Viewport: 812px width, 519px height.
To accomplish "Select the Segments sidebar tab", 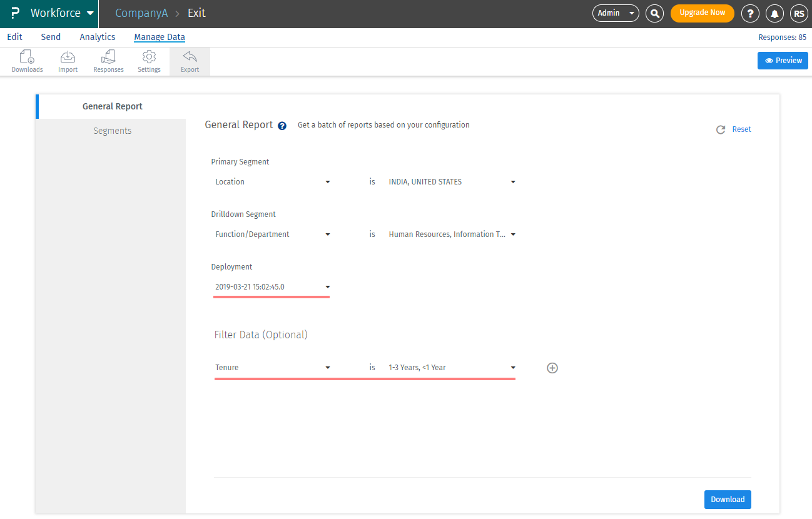I will click(112, 131).
